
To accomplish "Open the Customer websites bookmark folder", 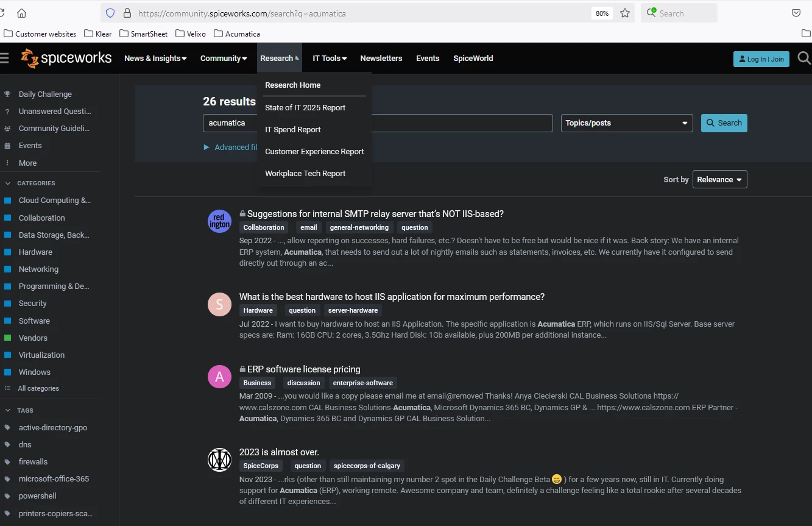I will 40,34.
